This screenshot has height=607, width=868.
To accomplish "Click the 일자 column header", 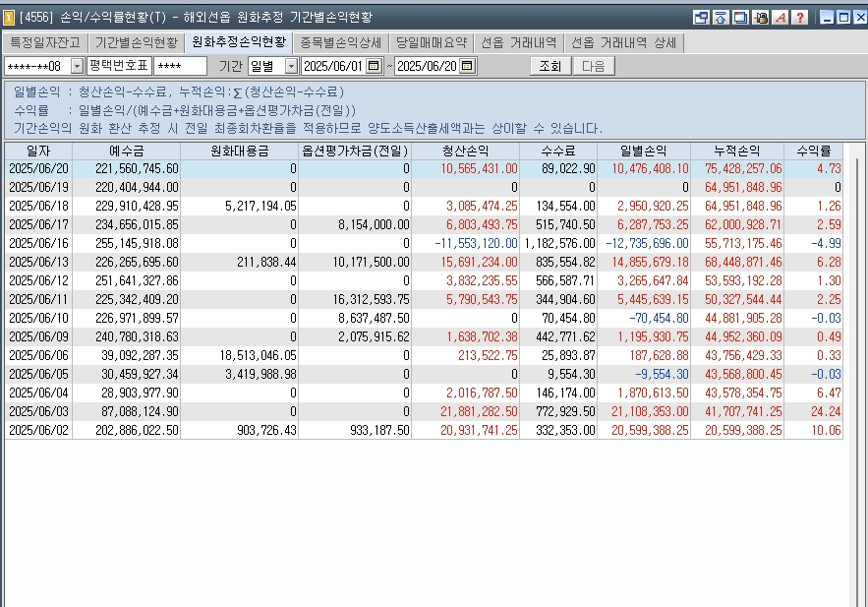I will pyautogui.click(x=38, y=152).
